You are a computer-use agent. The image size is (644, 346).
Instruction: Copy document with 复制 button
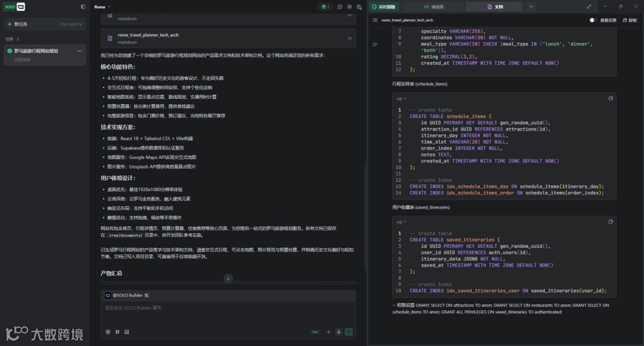click(x=630, y=20)
